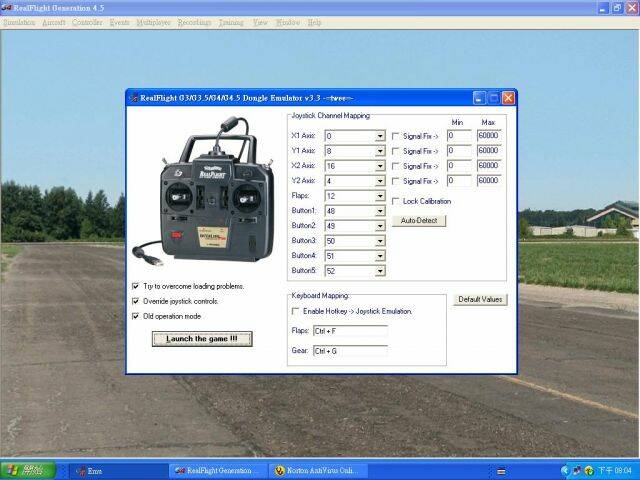Open the Multiplayer menu
The width and height of the screenshot is (640, 480).
coord(153,22)
